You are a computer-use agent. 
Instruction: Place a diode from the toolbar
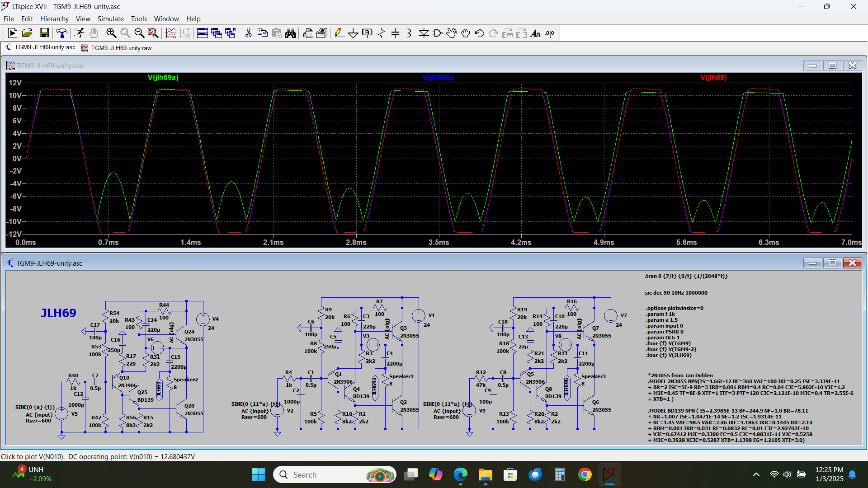pyautogui.click(x=424, y=33)
